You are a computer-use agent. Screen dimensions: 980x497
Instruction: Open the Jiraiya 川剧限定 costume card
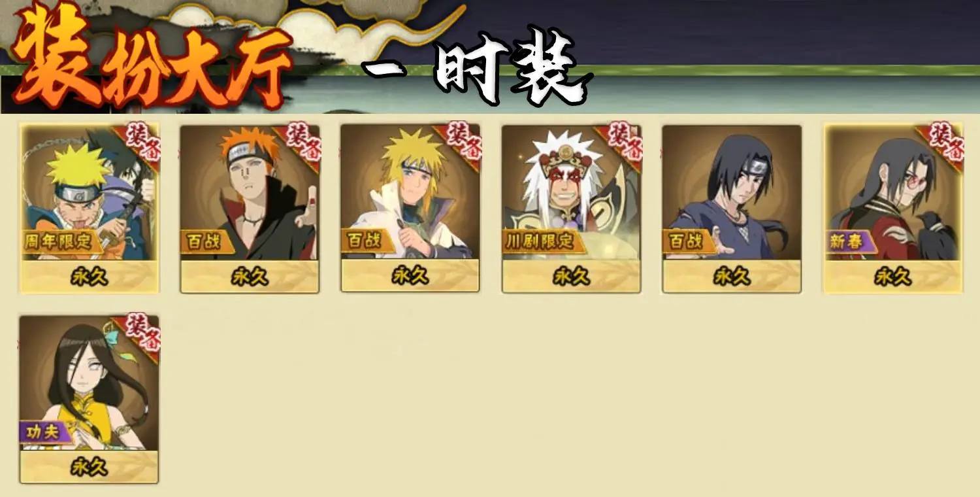tap(571, 209)
